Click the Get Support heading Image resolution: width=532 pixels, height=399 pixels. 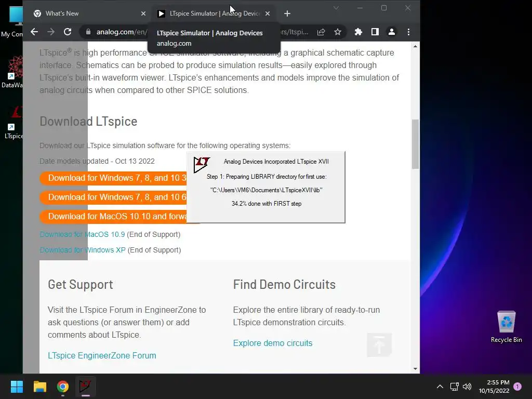point(81,284)
